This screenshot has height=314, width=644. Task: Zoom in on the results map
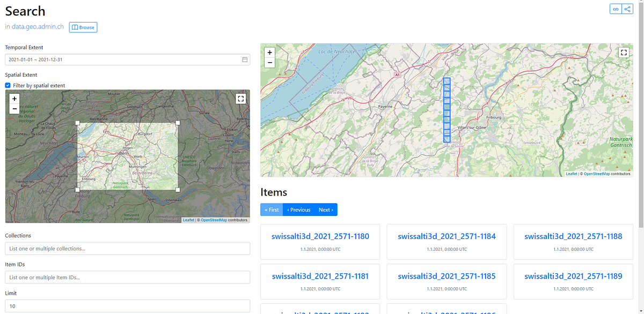tap(269, 53)
